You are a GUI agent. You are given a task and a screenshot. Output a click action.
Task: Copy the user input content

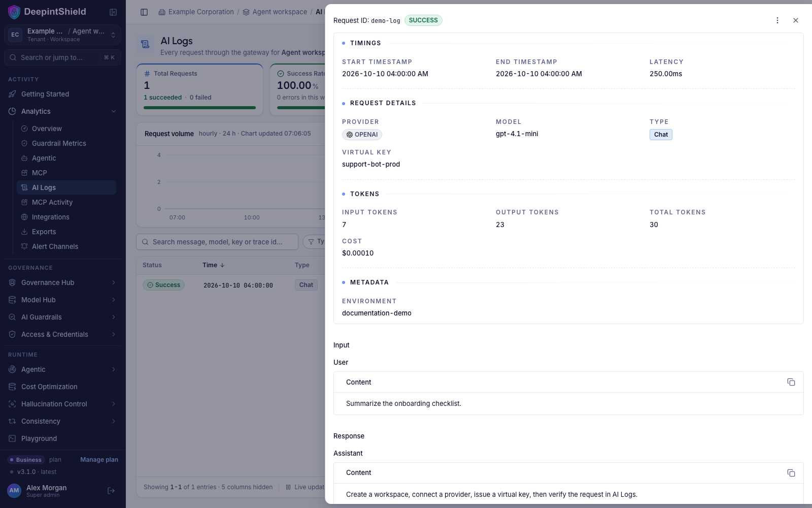pos(791,382)
